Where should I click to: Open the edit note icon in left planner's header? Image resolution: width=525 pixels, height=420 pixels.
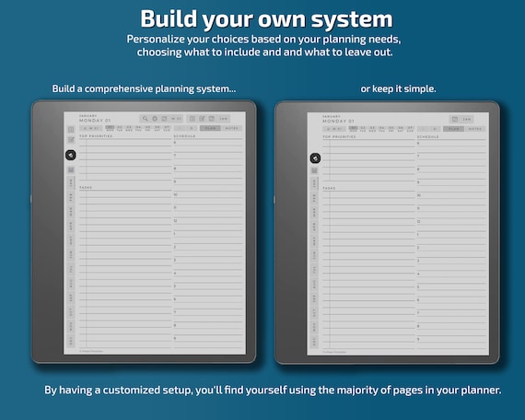202,119
